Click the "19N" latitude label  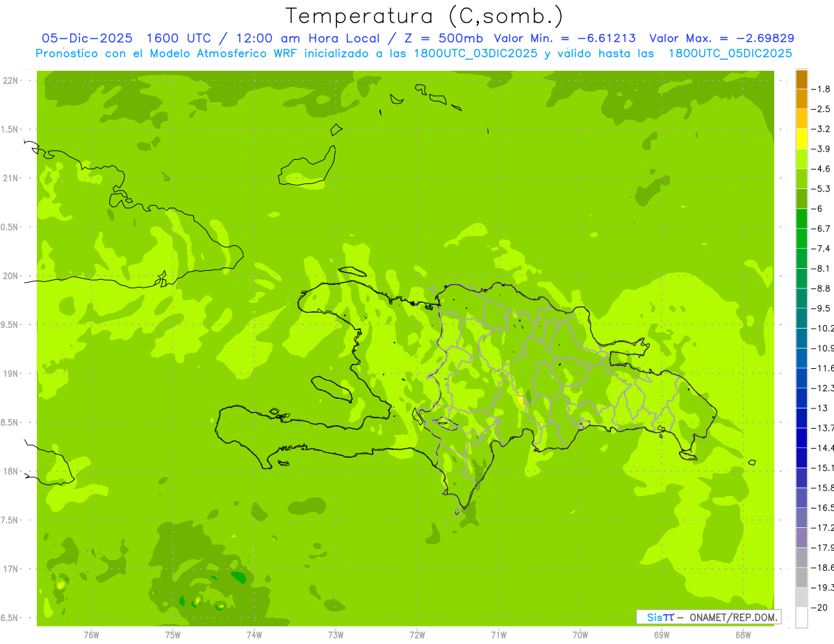(x=10, y=374)
